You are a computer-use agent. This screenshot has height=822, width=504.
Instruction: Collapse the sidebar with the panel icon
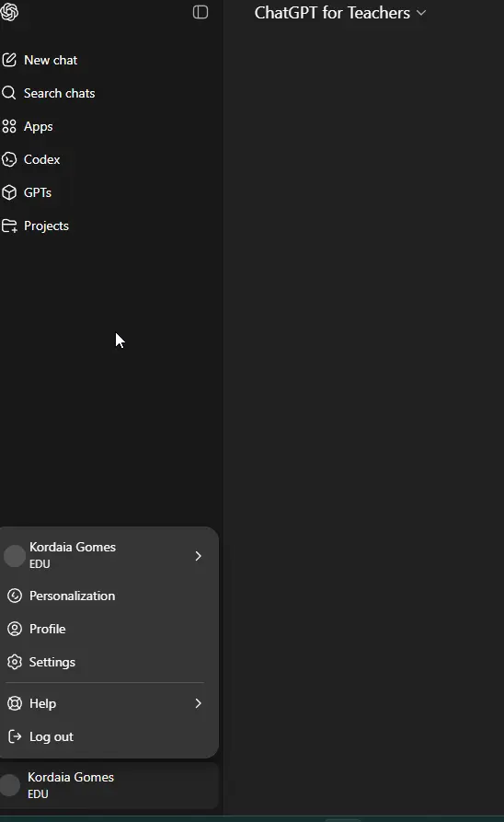pyautogui.click(x=200, y=12)
